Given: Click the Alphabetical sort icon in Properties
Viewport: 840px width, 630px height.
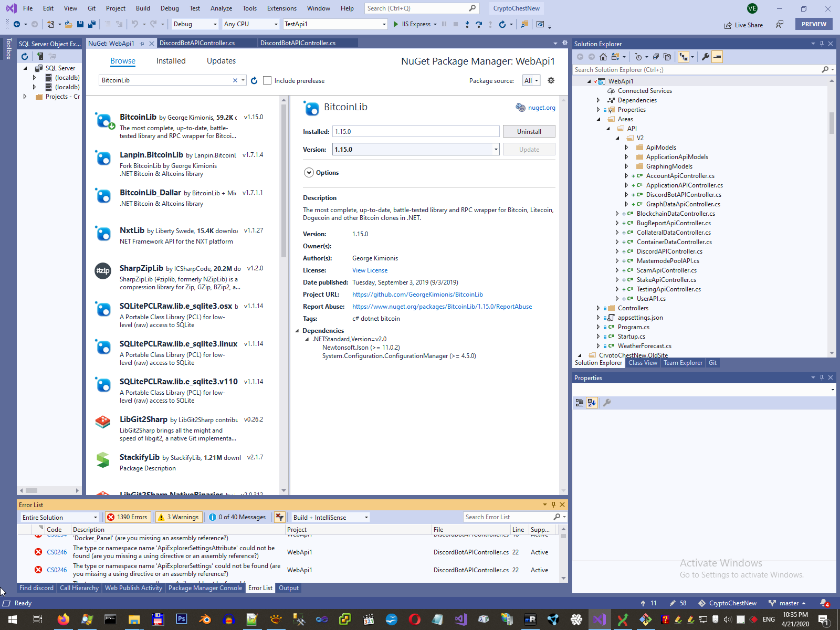Looking at the screenshot, I should [592, 403].
